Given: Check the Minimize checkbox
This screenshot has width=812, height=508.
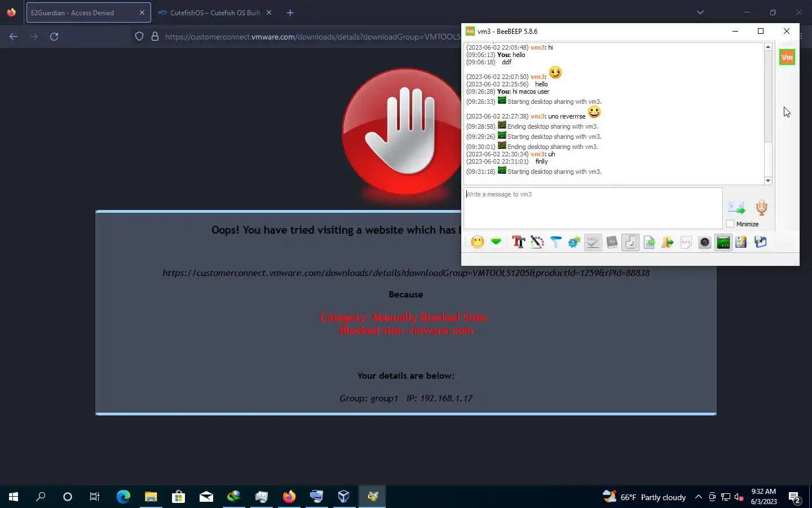Looking at the screenshot, I should coord(730,224).
